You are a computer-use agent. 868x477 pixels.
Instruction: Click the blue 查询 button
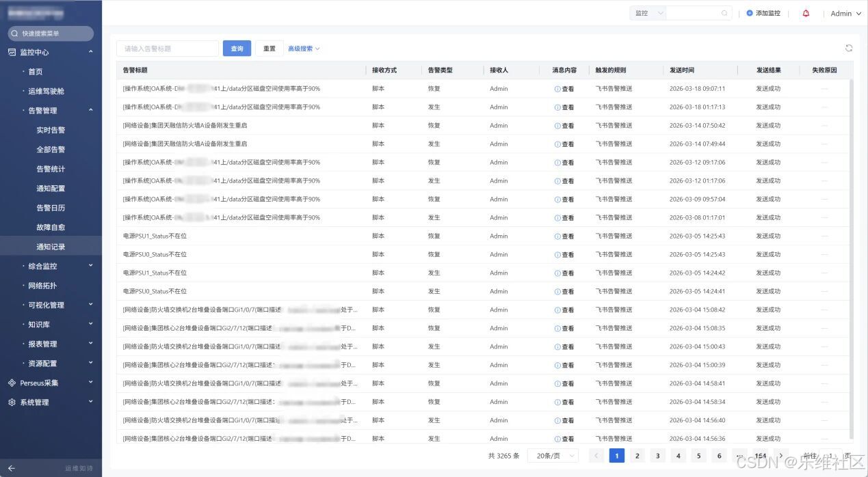(x=237, y=49)
